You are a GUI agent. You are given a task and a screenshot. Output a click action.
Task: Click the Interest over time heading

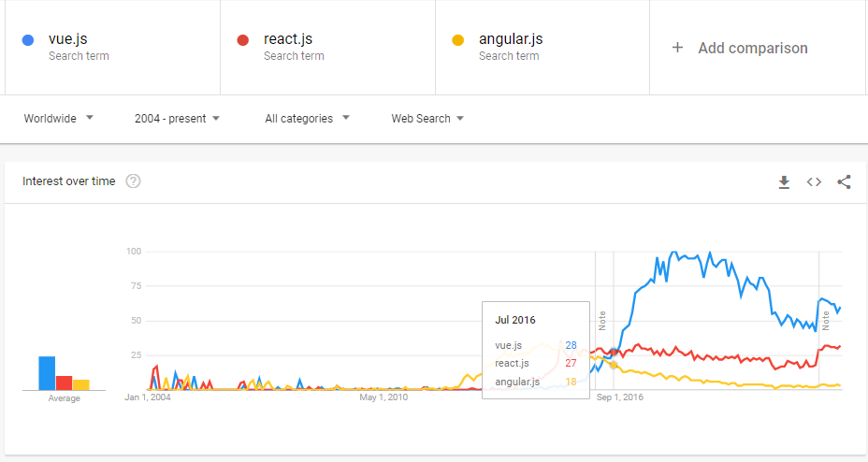coord(68,180)
